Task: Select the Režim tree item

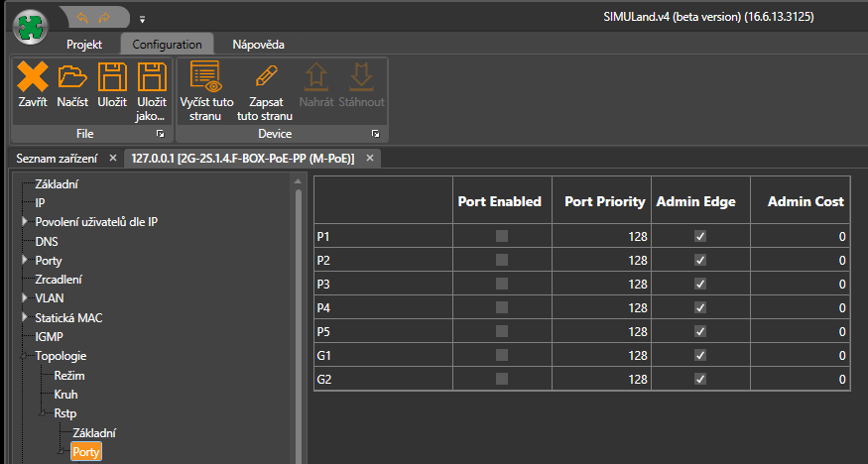Action: tap(69, 376)
